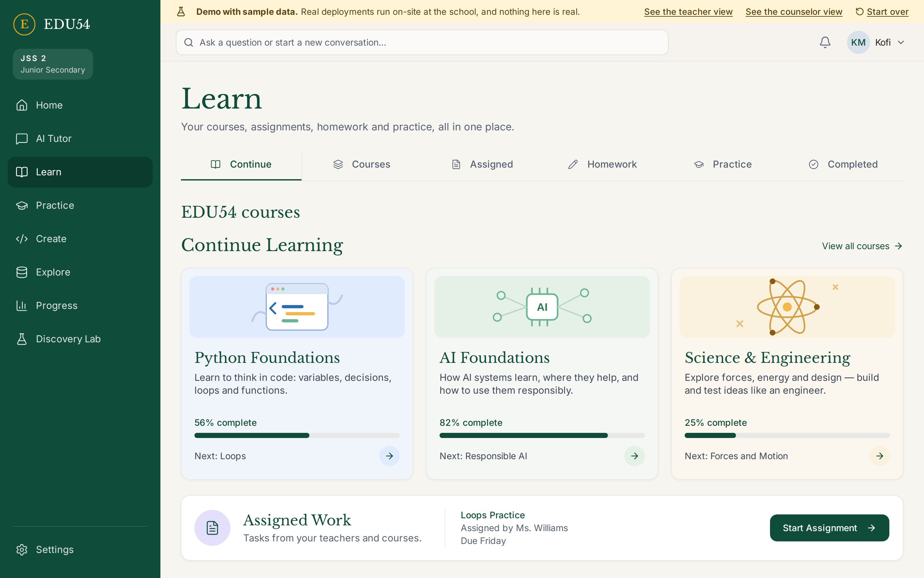The image size is (924, 578).
Task: Click Python Foundations progress bar
Action: (297, 435)
